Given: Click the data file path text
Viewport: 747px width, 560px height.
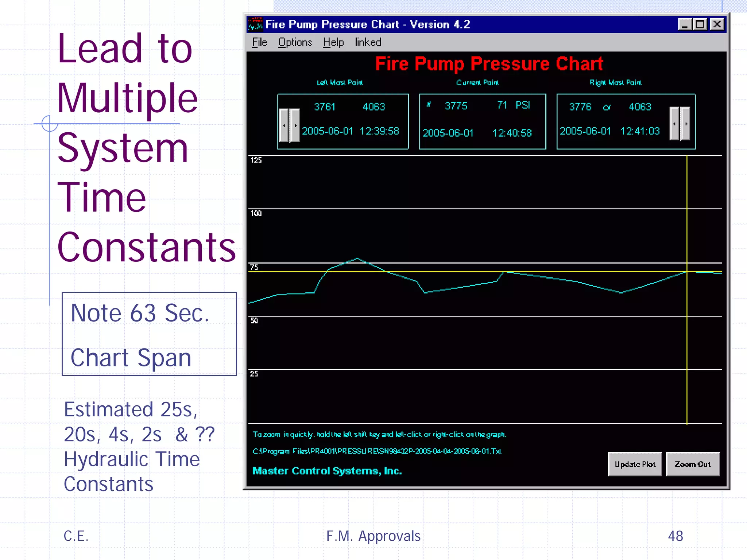Looking at the screenshot, I should [377, 451].
